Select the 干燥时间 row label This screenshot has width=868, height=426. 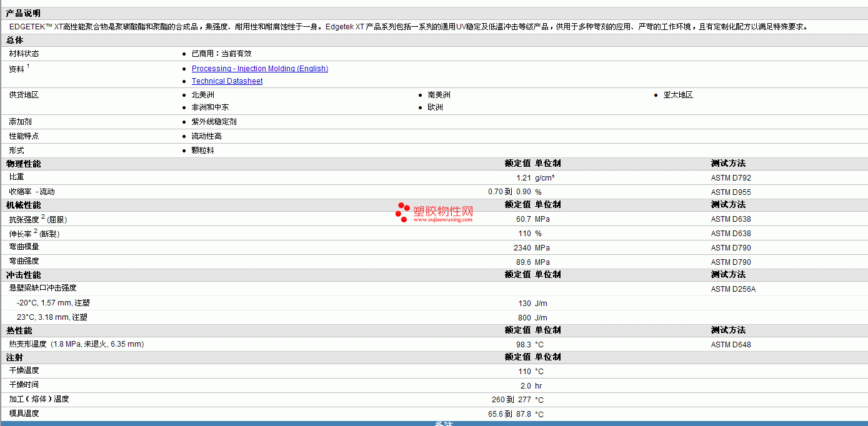coord(24,385)
